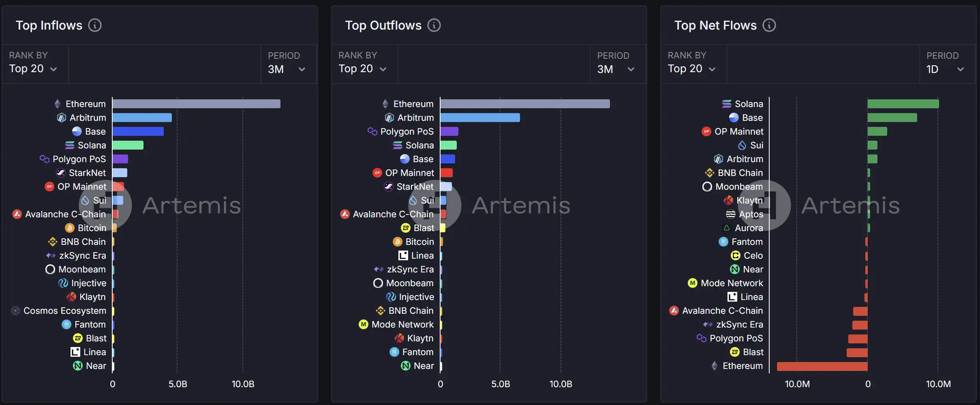Viewport: 980px width, 405px height.
Task: Click the Mode Network logo in Top Outflows
Action: click(x=364, y=325)
